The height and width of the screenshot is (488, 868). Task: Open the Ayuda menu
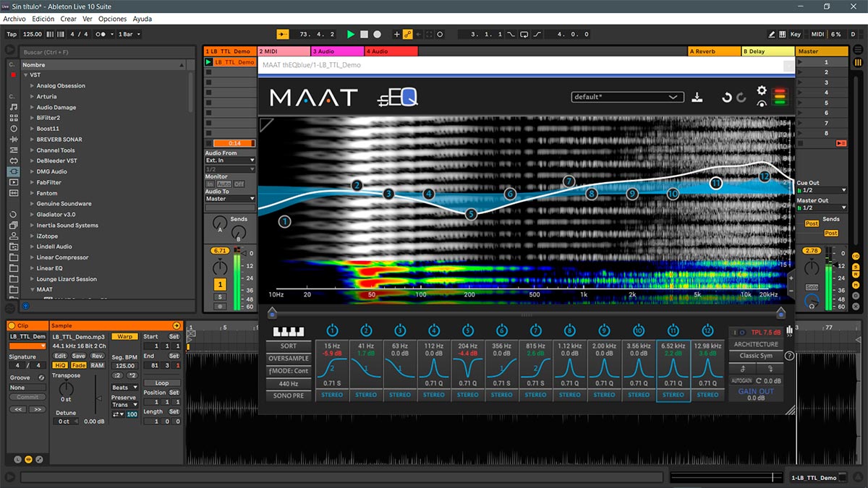(x=142, y=19)
